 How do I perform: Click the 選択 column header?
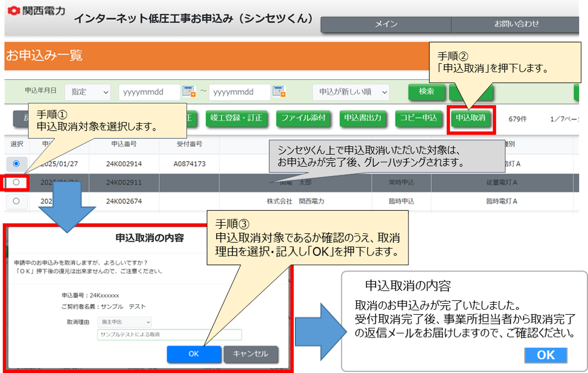click(x=17, y=144)
